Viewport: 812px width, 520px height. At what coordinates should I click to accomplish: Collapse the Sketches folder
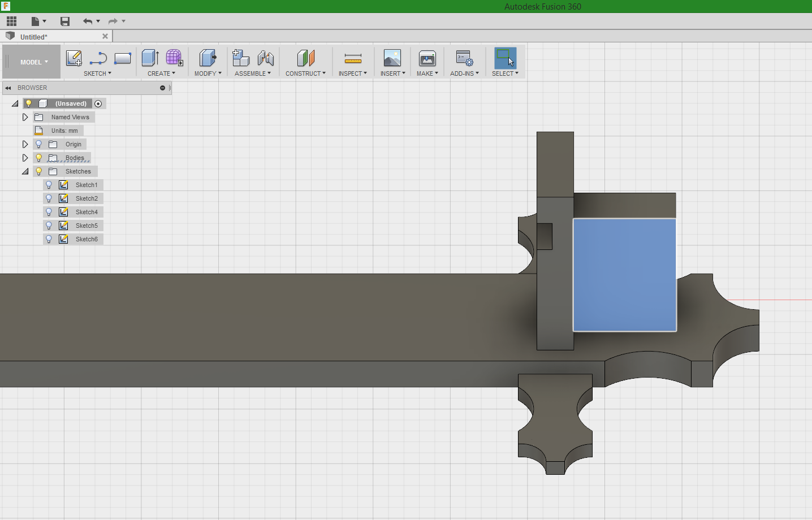point(25,171)
